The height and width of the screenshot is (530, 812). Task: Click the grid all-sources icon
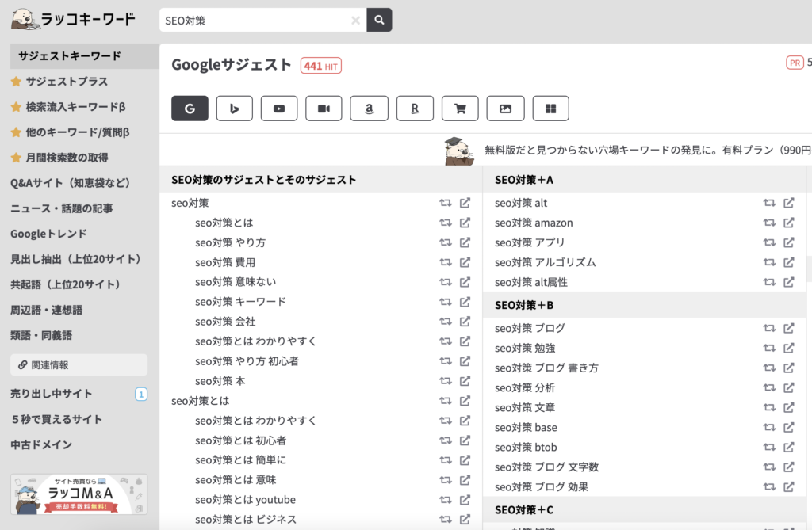(550, 109)
